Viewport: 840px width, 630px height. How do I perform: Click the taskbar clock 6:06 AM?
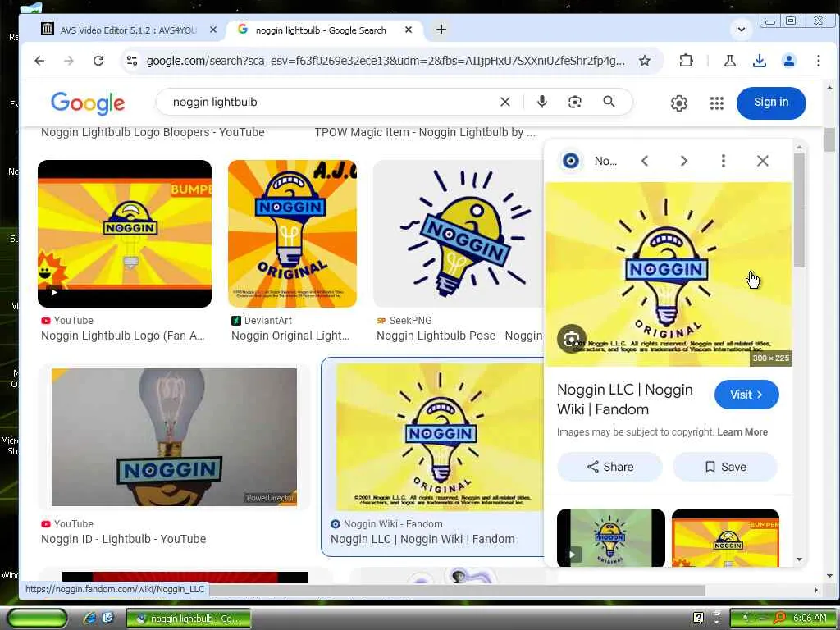pos(810,619)
